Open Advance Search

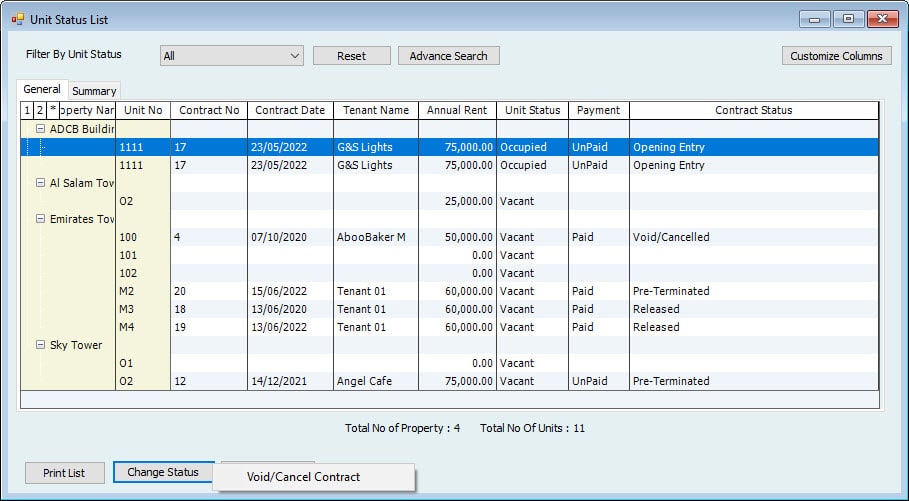pyautogui.click(x=449, y=56)
